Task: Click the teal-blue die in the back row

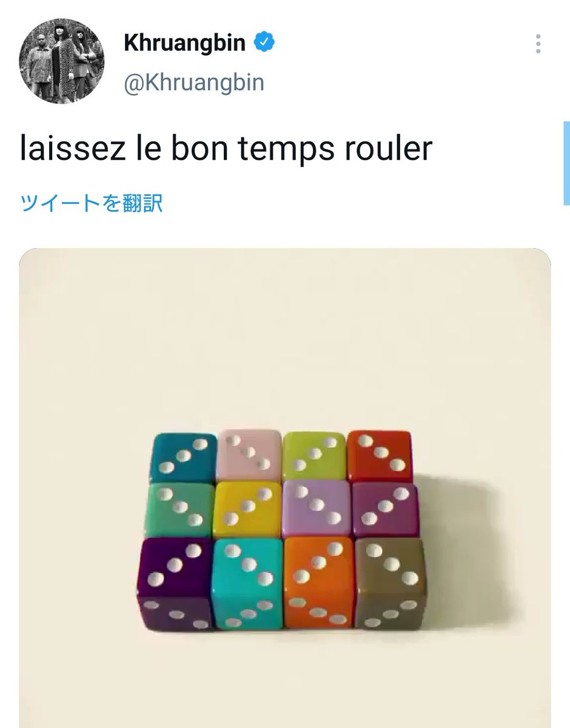Action: [184, 459]
